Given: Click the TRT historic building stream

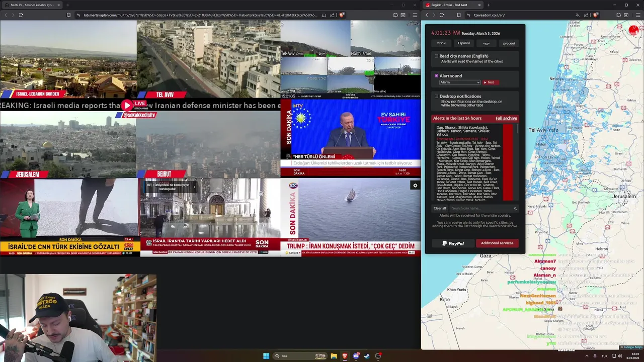Looking at the screenshot, I should tap(210, 217).
